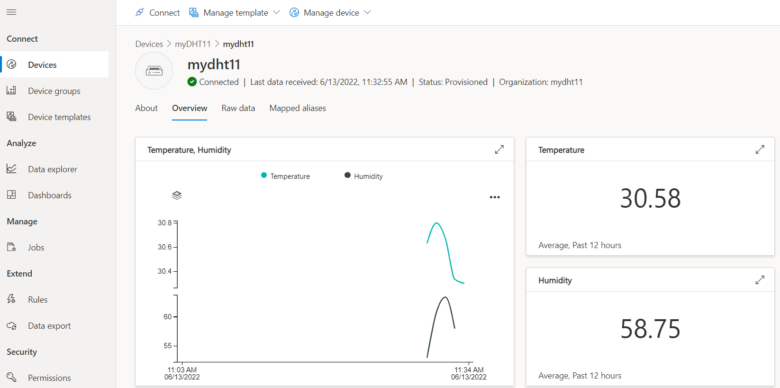
Task: Open the chart ellipsis more options
Action: 494,197
